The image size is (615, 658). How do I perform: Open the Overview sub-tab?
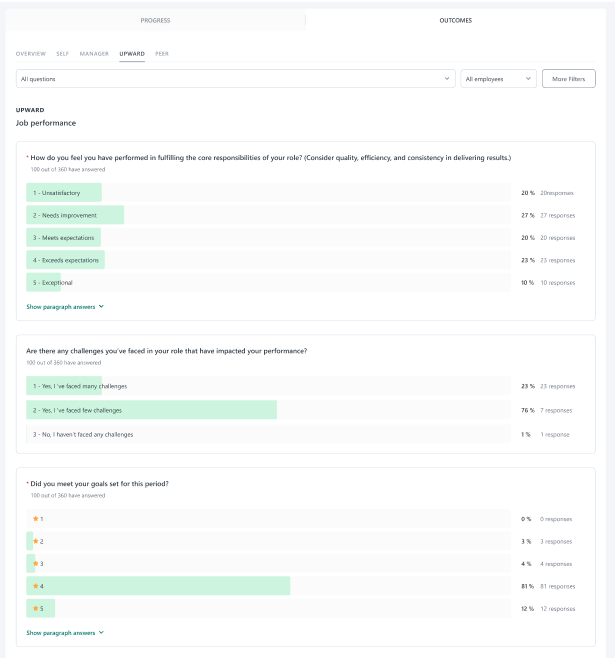pos(31,53)
